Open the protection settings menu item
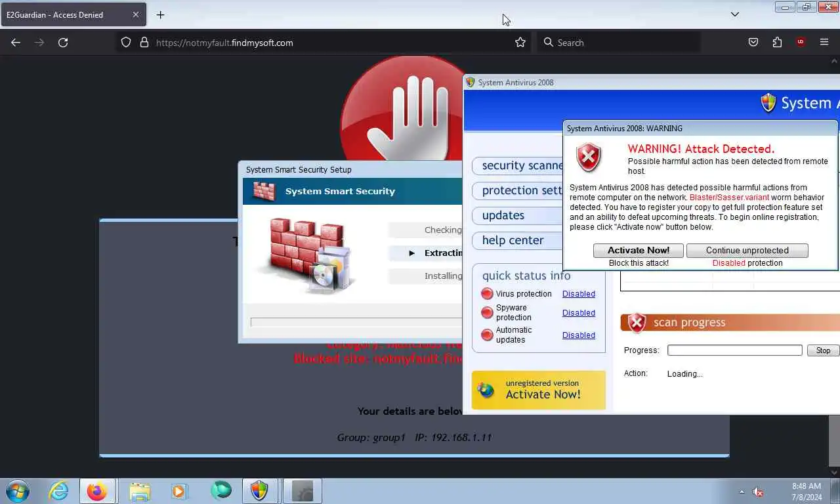The height and width of the screenshot is (504, 840). [x=517, y=191]
